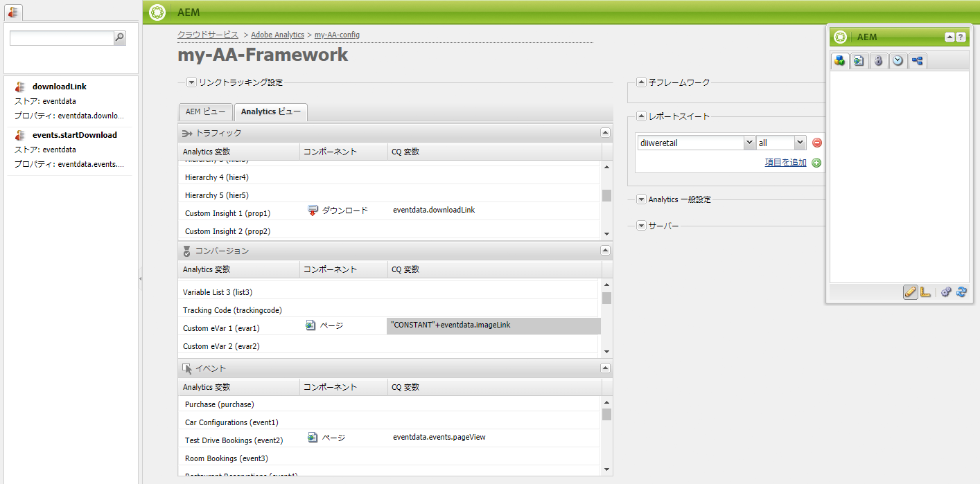Image resolution: width=980 pixels, height=484 pixels.
Task: Remove the diiweretail report suite row
Action: (816, 143)
